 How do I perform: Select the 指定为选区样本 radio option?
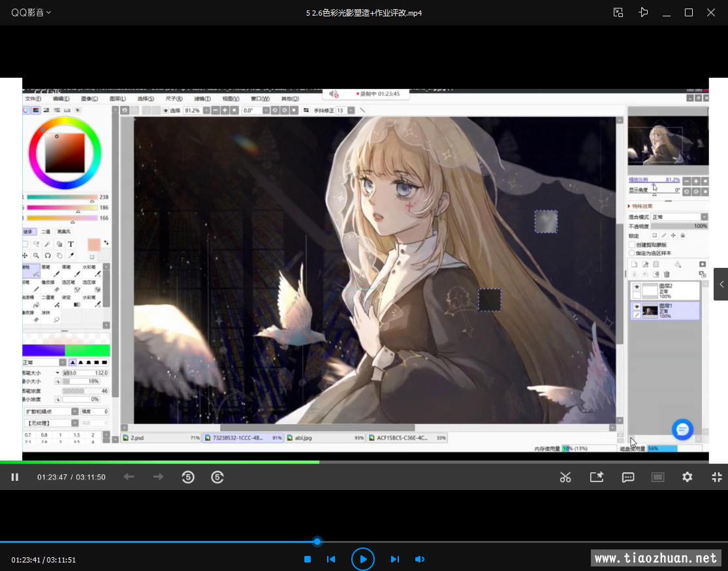coord(632,253)
